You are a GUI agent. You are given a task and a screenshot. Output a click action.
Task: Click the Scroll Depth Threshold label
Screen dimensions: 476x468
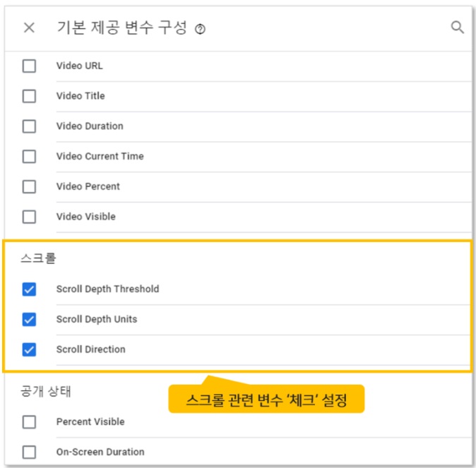tap(108, 289)
